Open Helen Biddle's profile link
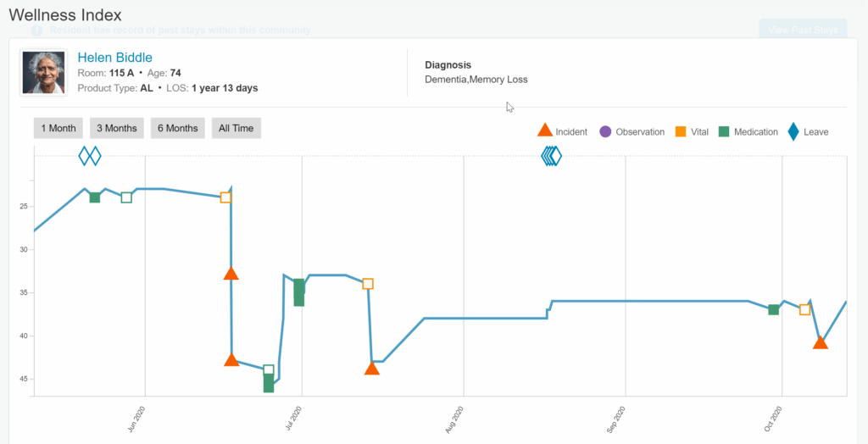Viewport: 868px width, 444px height. tap(114, 58)
